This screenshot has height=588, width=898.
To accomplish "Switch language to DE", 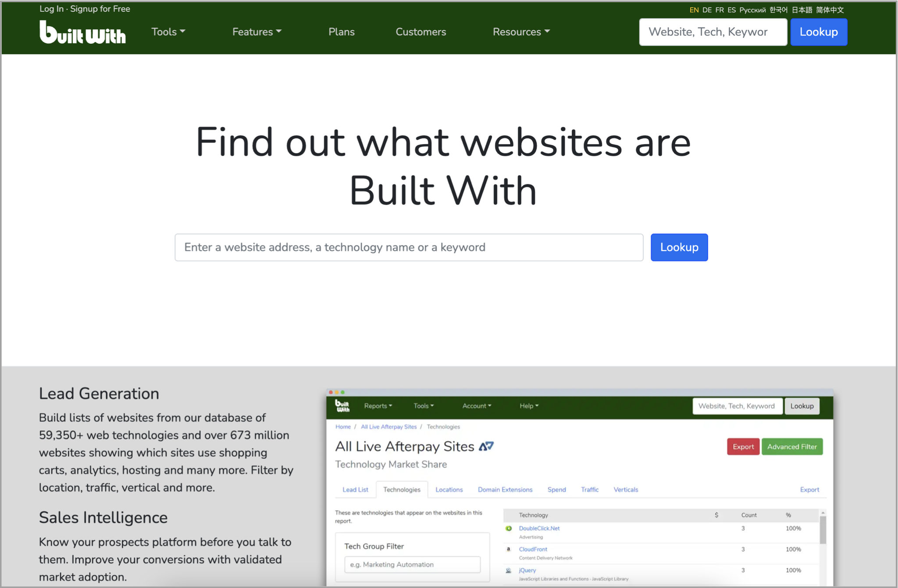I will point(707,10).
